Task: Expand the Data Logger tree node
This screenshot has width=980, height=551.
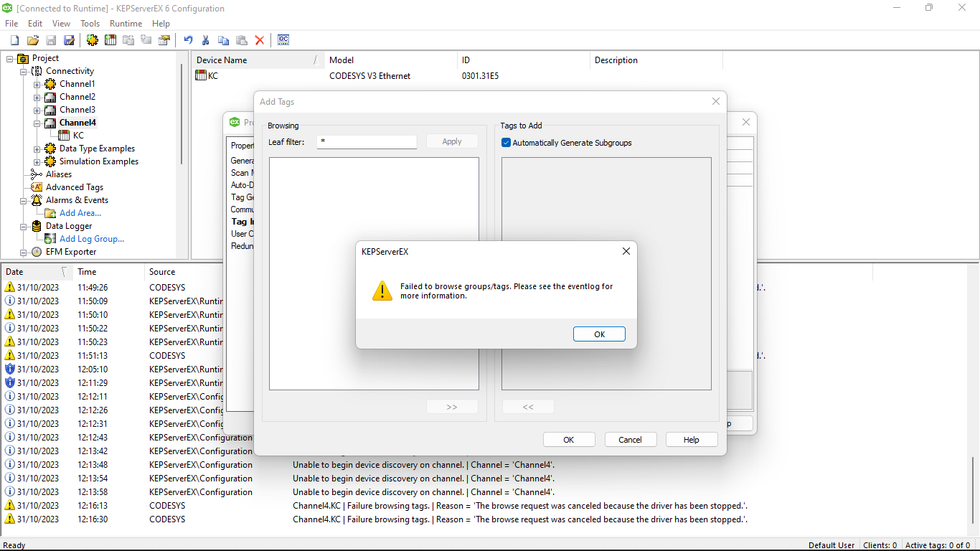Action: point(23,226)
